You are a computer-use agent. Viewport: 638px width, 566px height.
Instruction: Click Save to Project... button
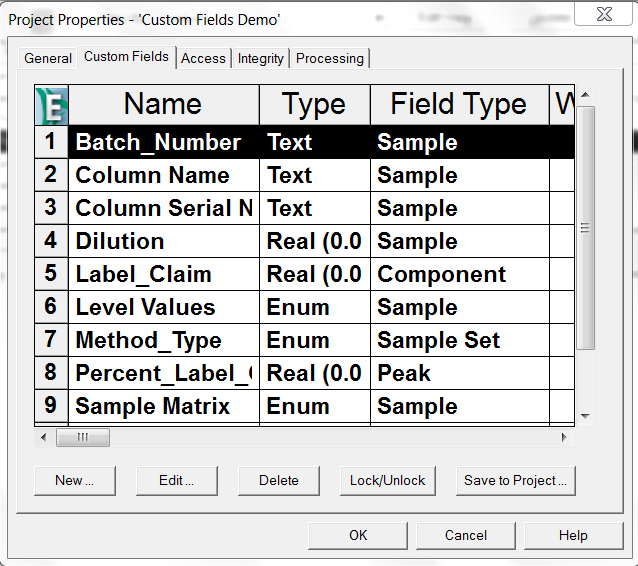[x=515, y=480]
